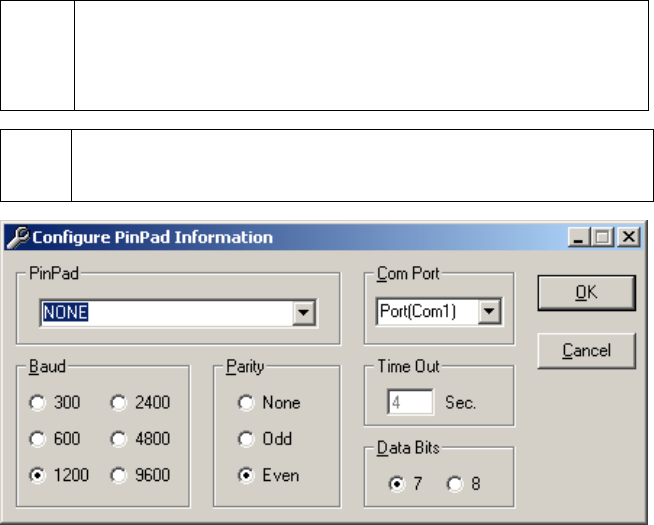
Task: Close the Configure PinPad Information dialog
Action: tap(629, 237)
